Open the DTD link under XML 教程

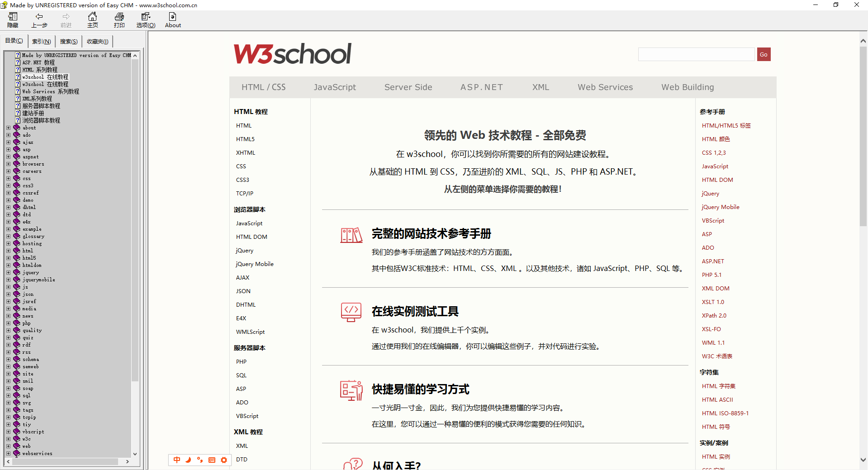click(242, 460)
